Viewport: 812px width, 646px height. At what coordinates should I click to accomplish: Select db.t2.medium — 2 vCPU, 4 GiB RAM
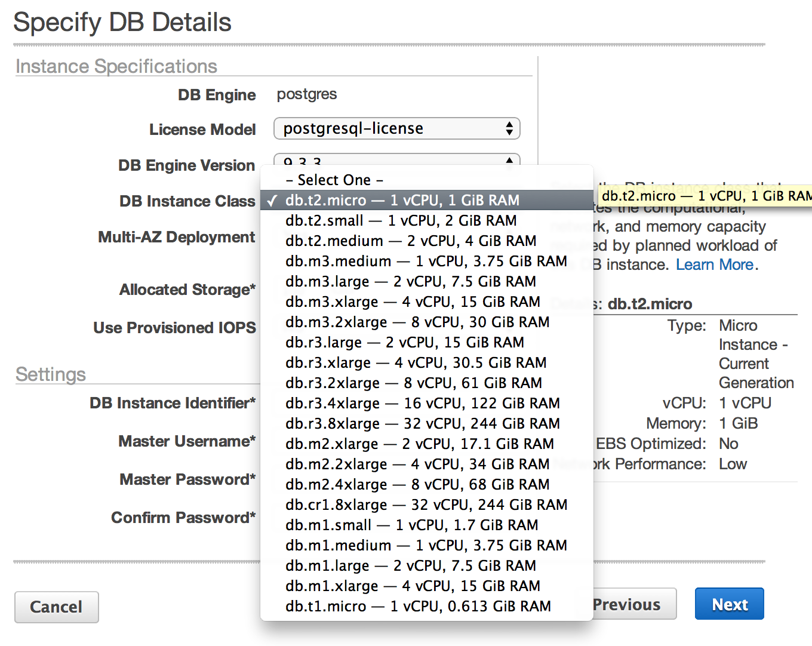click(426, 241)
